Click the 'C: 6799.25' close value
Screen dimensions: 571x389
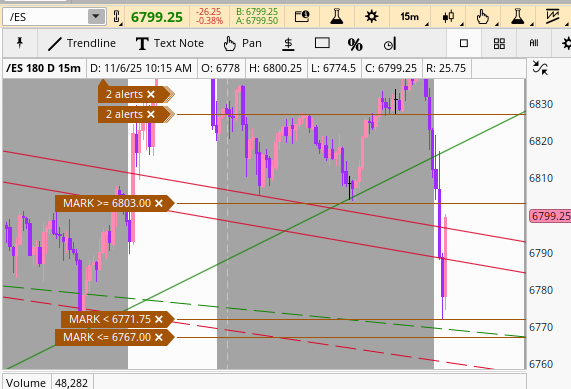click(x=391, y=68)
